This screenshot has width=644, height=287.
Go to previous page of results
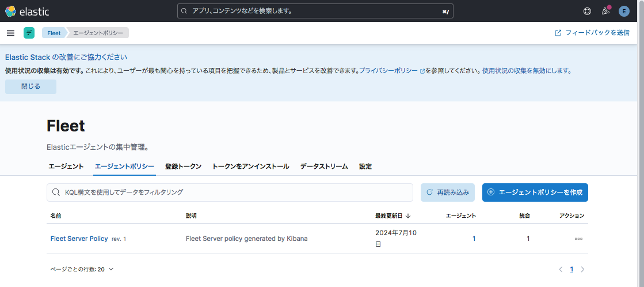[561, 269]
